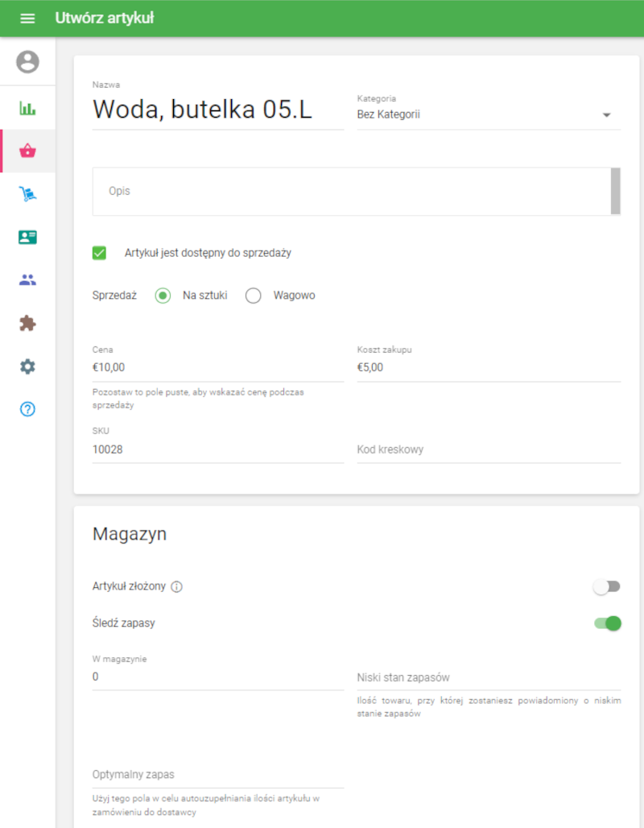
Task: Click info icon next to Artykuł złożony
Action: pos(177,586)
